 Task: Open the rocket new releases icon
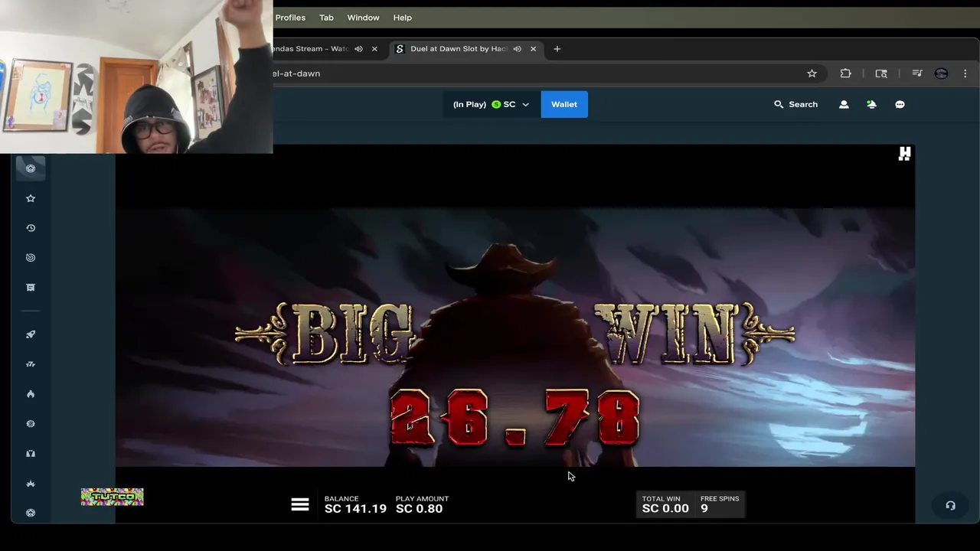coord(31,334)
